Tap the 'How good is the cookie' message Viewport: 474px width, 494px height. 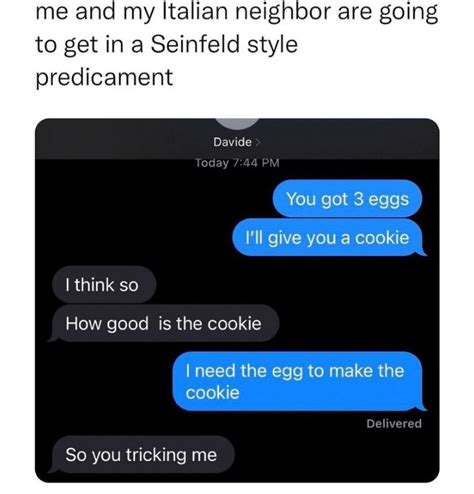(x=165, y=323)
